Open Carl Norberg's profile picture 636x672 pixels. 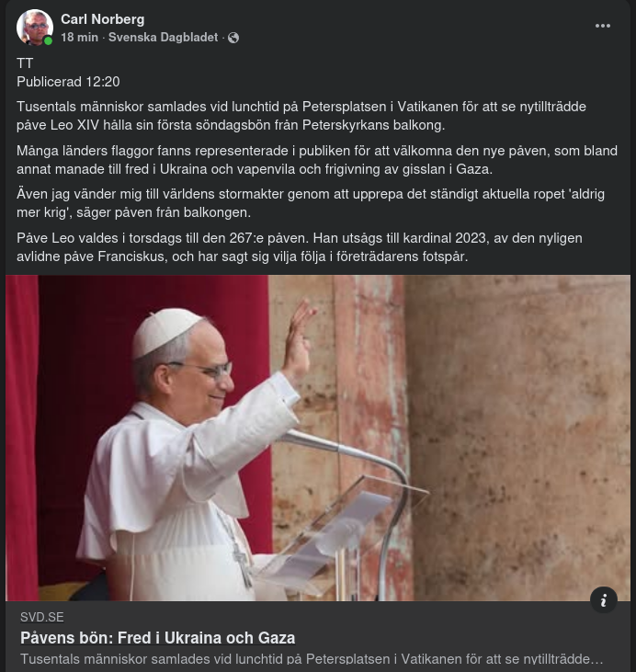click(x=34, y=28)
